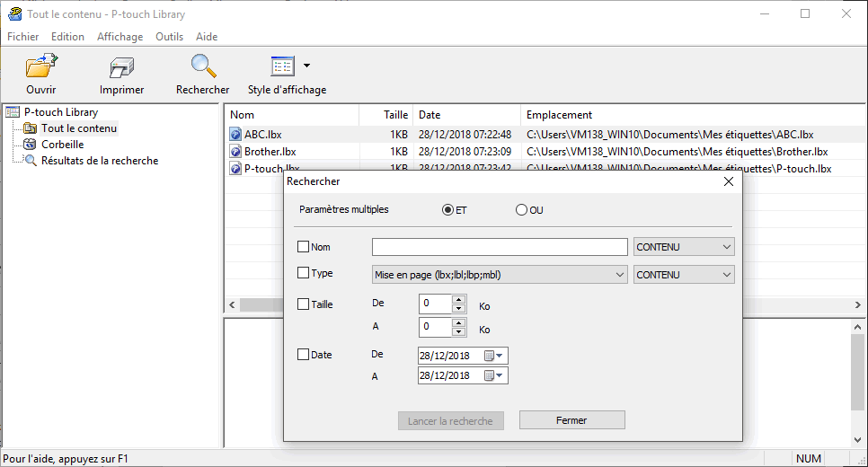Click the Fermer button
This screenshot has height=467, width=868.
click(571, 420)
